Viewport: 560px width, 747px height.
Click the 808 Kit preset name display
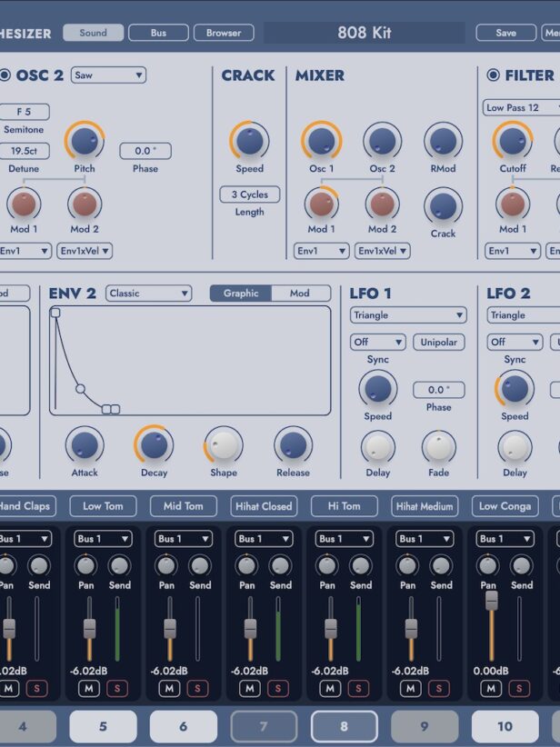point(365,33)
